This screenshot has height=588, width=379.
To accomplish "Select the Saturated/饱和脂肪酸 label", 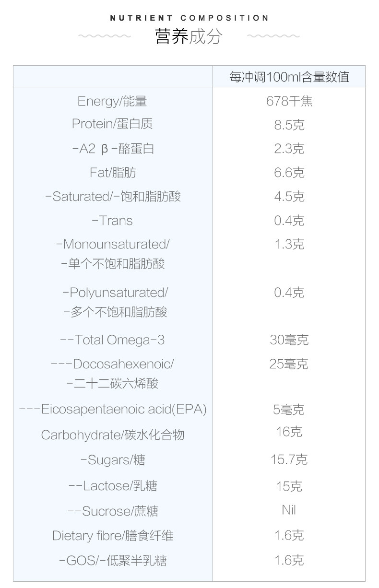I will 113,197.
